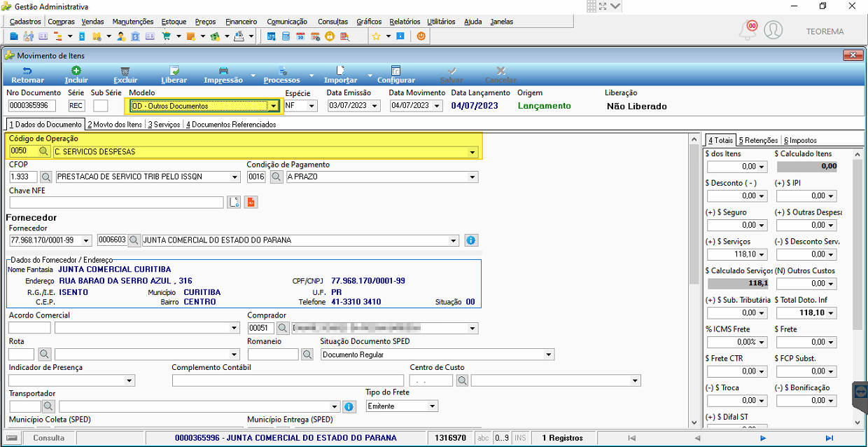Click the totals panel vertical scrollbar
This screenshot has width=868, height=447.
pos(857,287)
